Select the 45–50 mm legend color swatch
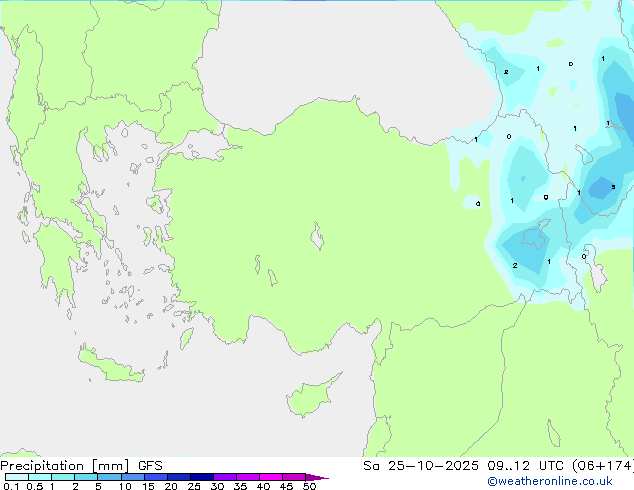634x490 pixels. 294,477
